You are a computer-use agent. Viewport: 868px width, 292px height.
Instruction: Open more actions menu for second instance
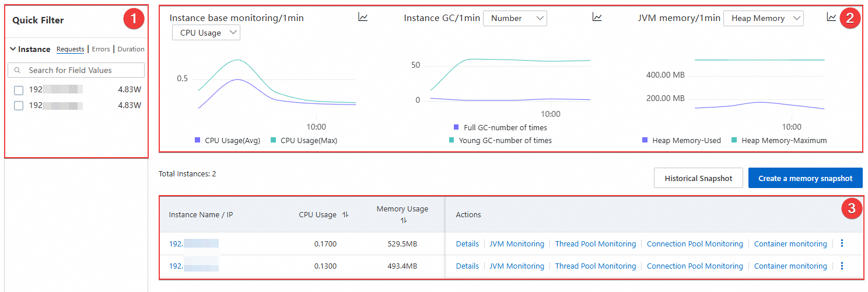842,266
